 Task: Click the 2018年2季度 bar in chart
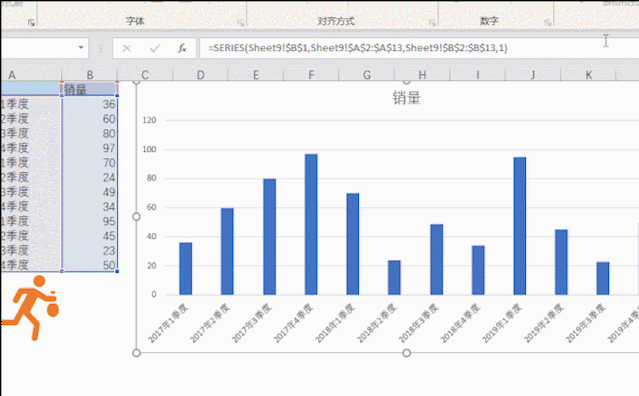pyautogui.click(x=394, y=277)
